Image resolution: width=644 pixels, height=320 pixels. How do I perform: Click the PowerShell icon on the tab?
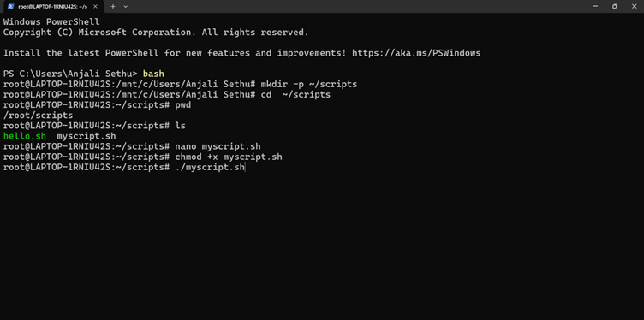point(10,6)
